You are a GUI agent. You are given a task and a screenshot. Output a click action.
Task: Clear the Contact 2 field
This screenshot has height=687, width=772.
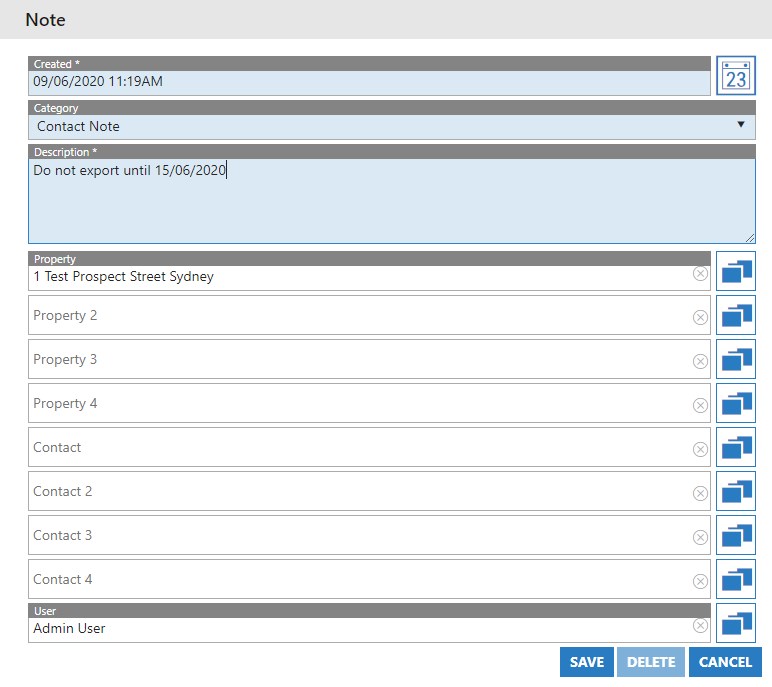700,493
